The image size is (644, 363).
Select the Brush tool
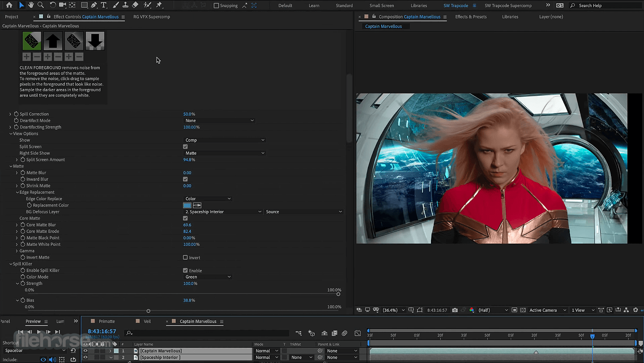click(x=116, y=5)
